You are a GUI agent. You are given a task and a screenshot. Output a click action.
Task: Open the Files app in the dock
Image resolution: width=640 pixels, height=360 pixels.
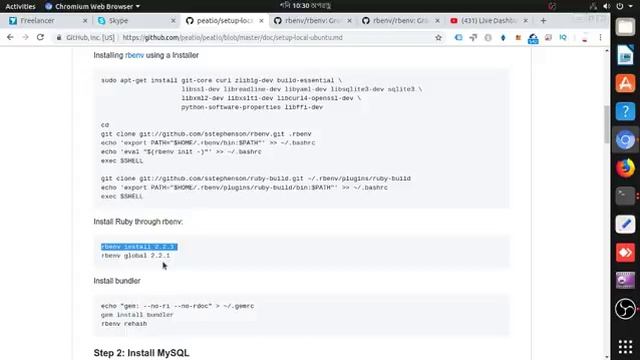tap(625, 27)
